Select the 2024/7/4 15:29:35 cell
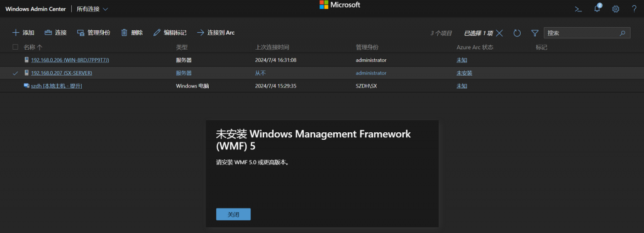The width and height of the screenshot is (644, 233). click(x=275, y=86)
